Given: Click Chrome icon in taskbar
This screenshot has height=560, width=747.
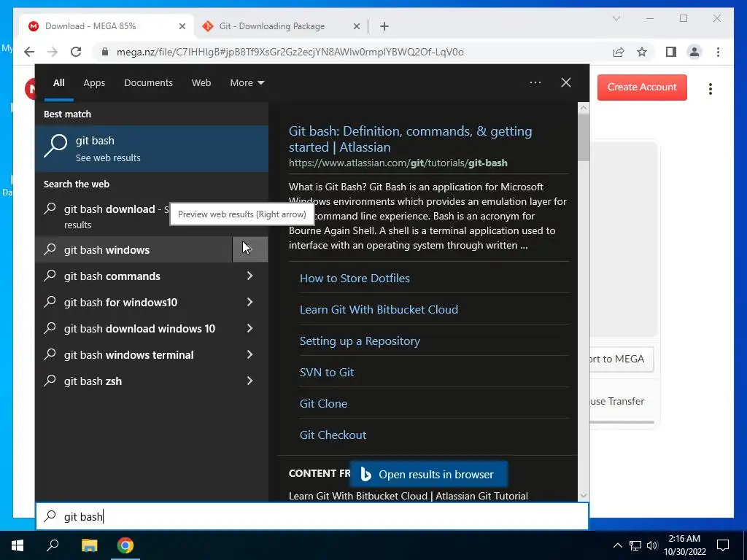Looking at the screenshot, I should 125,545.
